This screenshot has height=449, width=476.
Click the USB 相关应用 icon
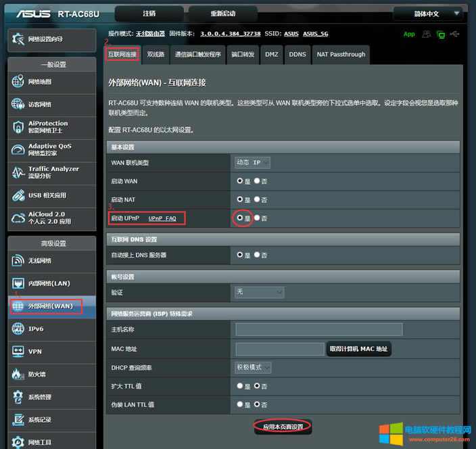click(x=18, y=195)
